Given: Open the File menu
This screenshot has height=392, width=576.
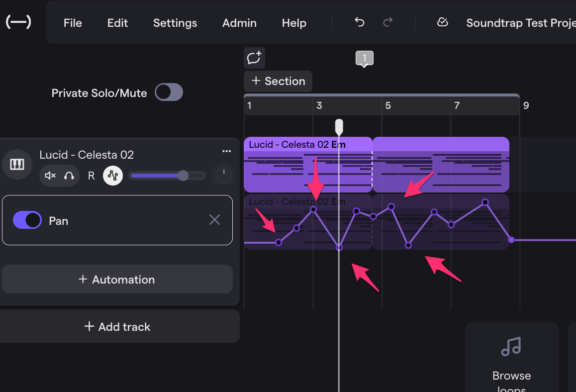Looking at the screenshot, I should (x=73, y=23).
